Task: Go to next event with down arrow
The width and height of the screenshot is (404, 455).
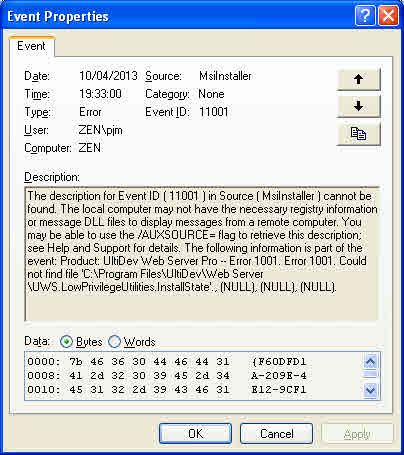Action: pos(359,106)
